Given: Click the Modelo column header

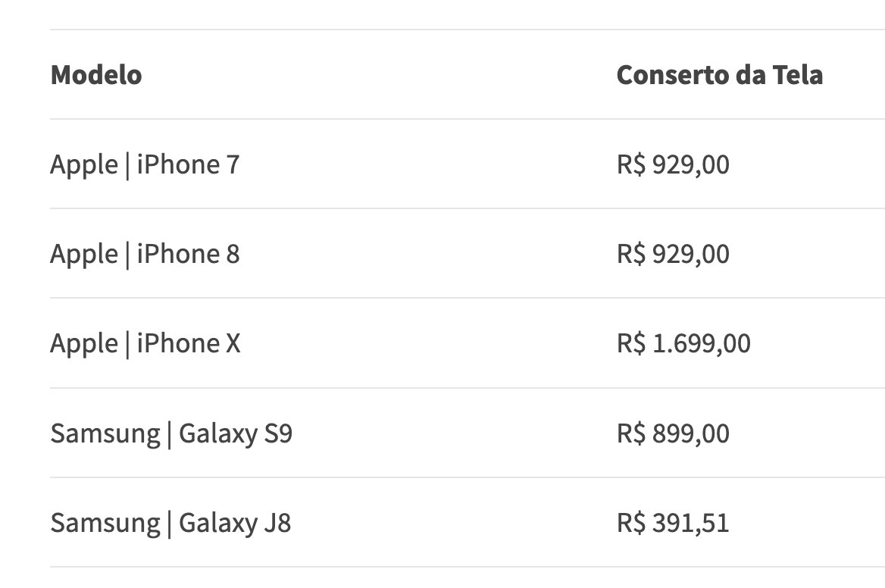Looking at the screenshot, I should click(x=96, y=75).
